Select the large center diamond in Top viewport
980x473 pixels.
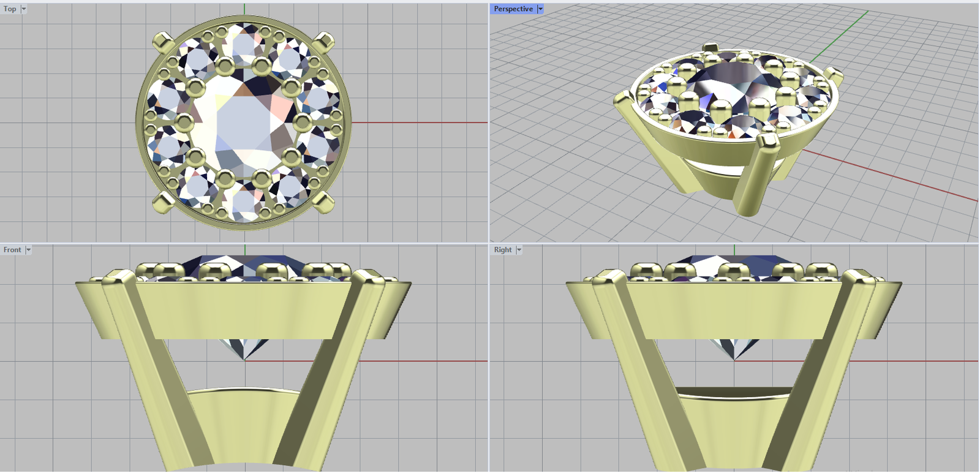(x=243, y=123)
